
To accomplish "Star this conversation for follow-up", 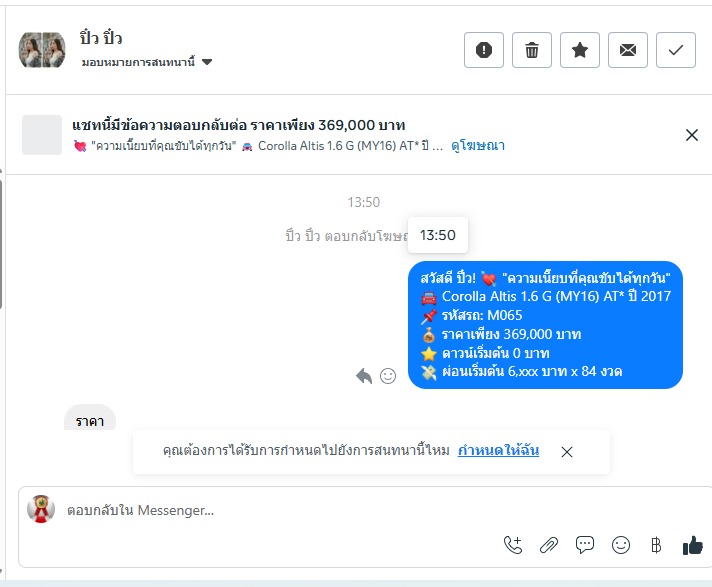I will coord(580,50).
